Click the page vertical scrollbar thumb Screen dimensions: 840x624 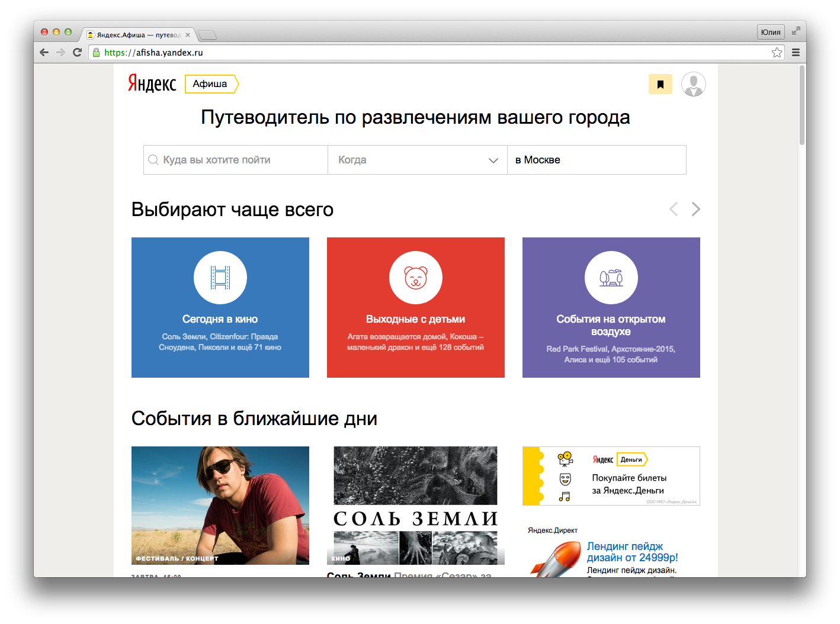[x=802, y=105]
